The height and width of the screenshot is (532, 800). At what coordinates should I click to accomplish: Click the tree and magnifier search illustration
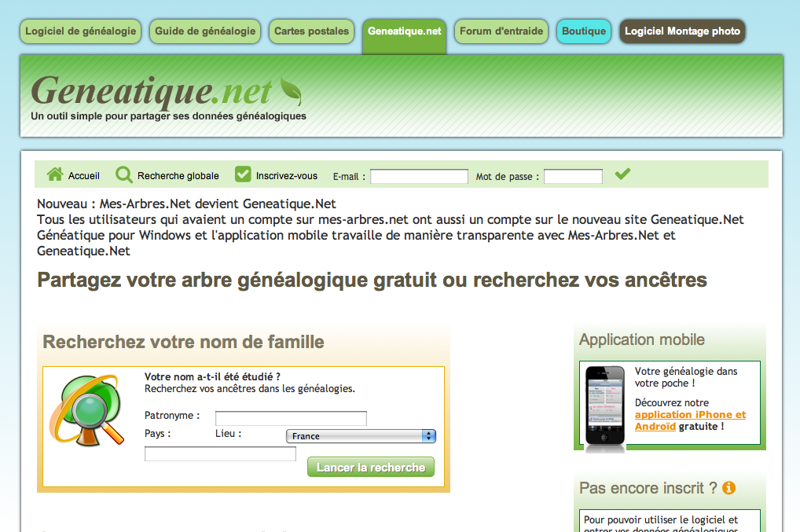click(x=86, y=410)
